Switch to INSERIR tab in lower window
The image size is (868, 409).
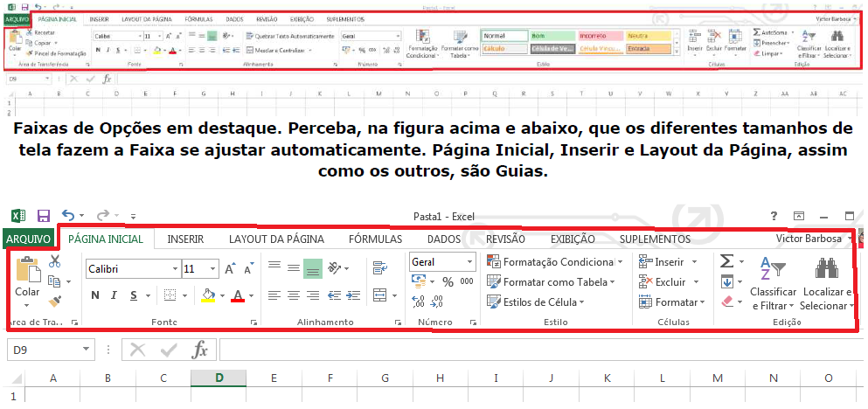[185, 239]
